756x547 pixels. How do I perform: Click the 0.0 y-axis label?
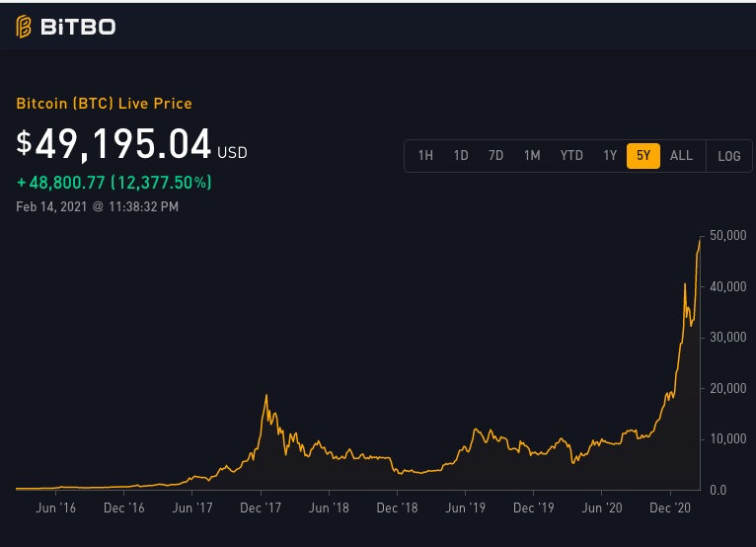pyautogui.click(x=718, y=490)
